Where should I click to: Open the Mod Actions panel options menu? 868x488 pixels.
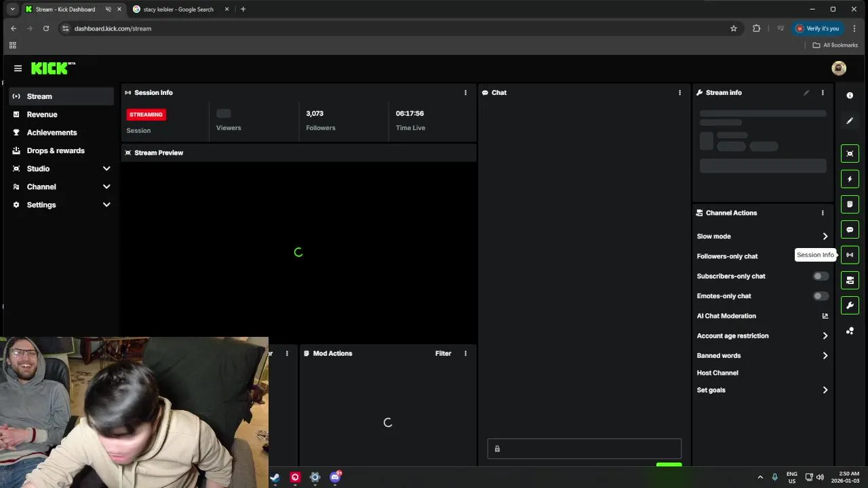(465, 353)
